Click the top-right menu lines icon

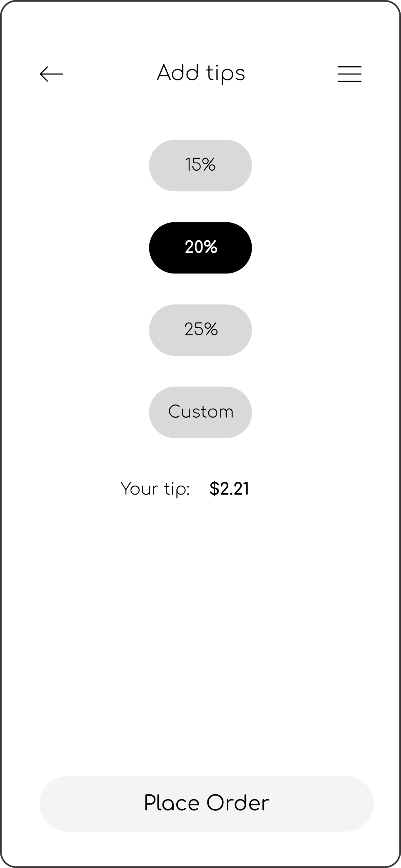(349, 74)
